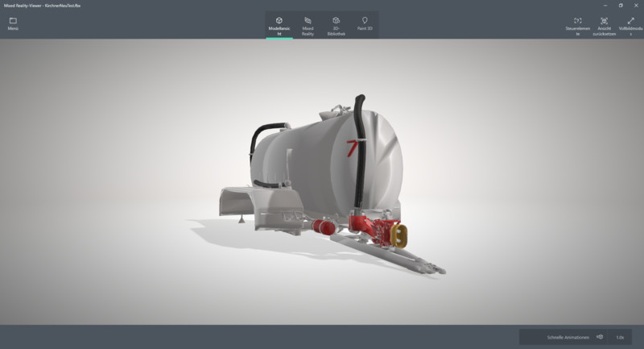
Task: Open the Menü hamburger panel
Action: (x=13, y=23)
